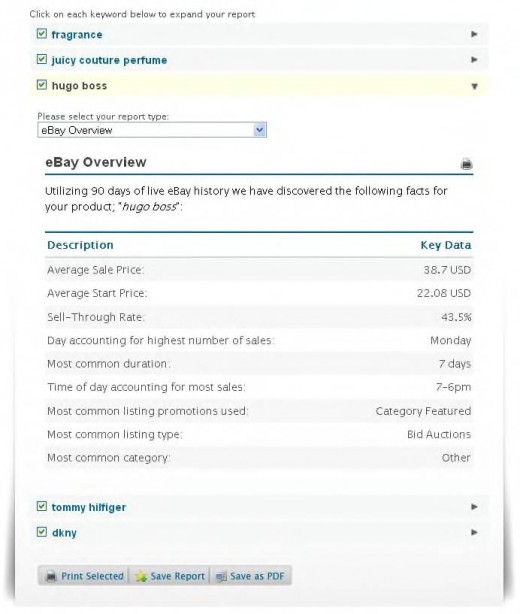This screenshot has width=520, height=614.
Task: Click the printer icon in Print Selected
Action: pos(51,576)
